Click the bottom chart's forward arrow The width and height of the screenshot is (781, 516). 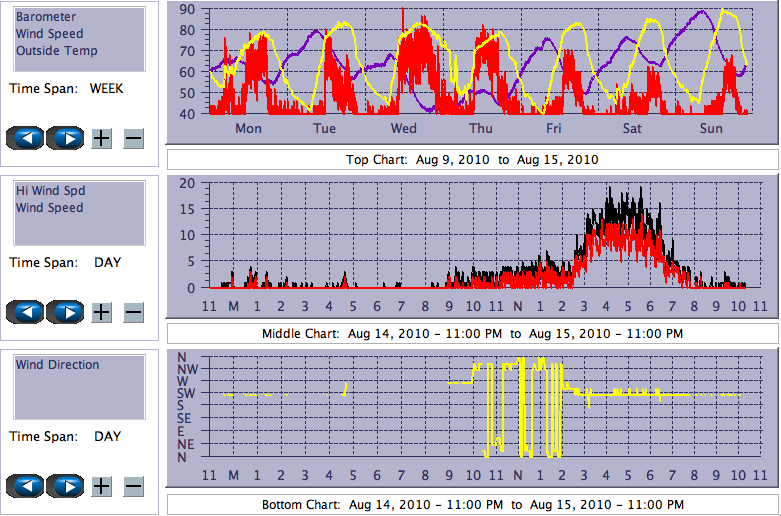[x=65, y=486]
